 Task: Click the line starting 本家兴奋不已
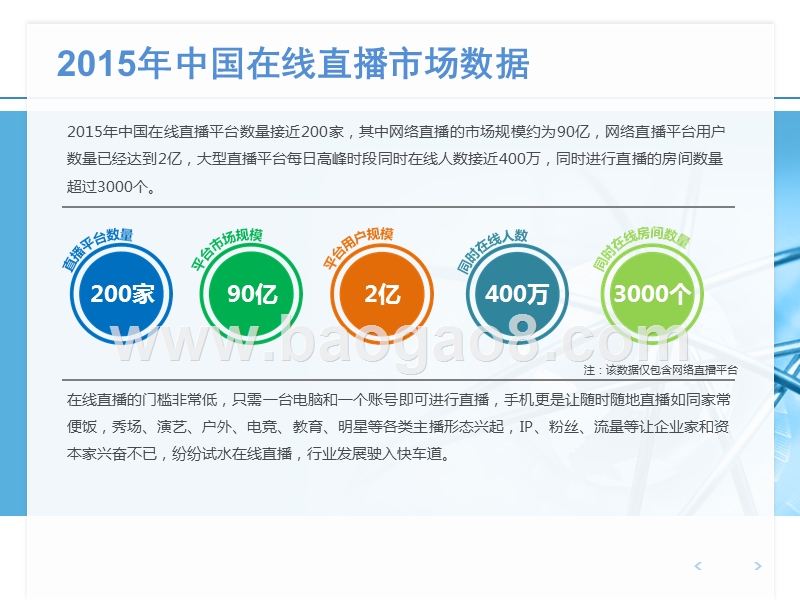click(259, 454)
